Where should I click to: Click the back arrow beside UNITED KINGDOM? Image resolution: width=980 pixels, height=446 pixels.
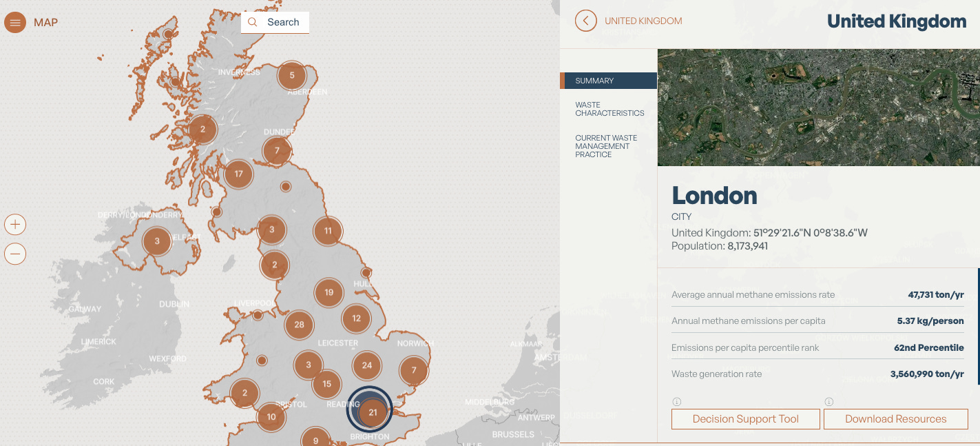point(585,21)
